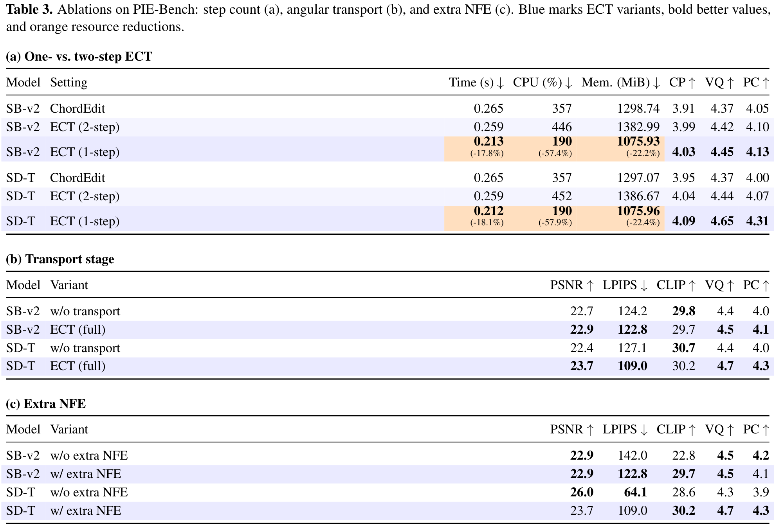Click the value 446 in the CPU column

point(562,127)
